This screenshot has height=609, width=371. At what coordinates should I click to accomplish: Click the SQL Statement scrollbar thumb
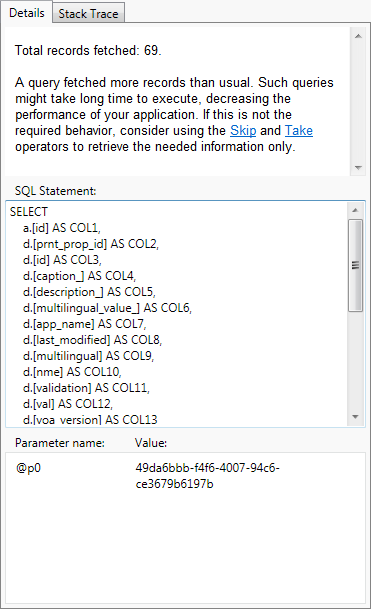click(355, 265)
